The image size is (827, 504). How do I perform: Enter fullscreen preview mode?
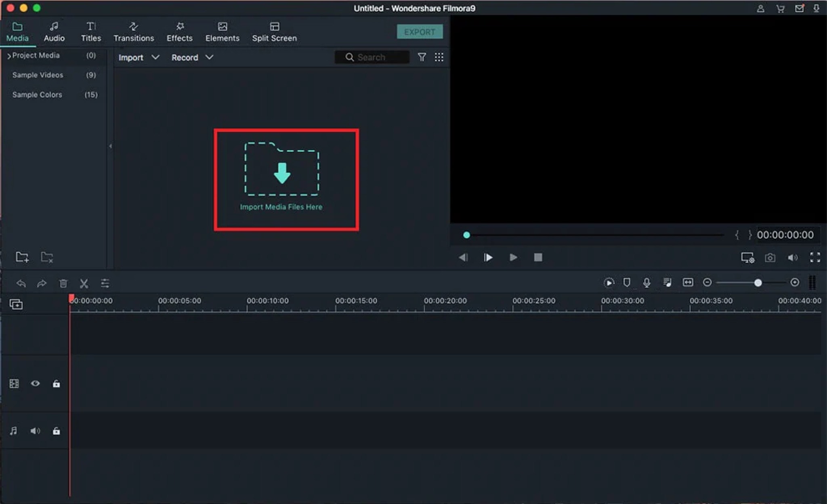point(815,257)
